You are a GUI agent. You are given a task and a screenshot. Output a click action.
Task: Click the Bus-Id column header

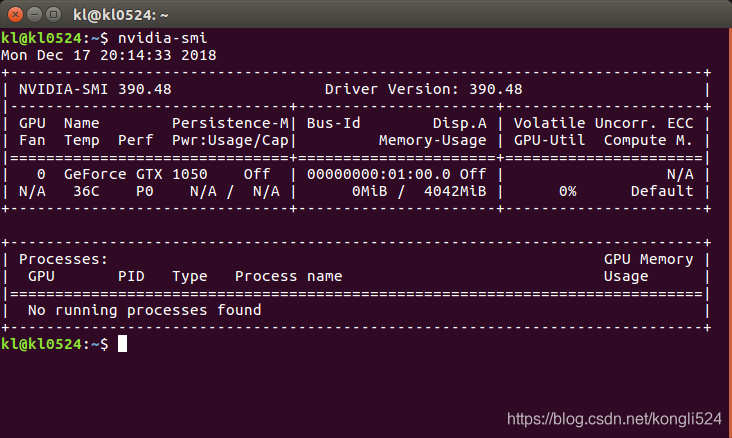(333, 123)
